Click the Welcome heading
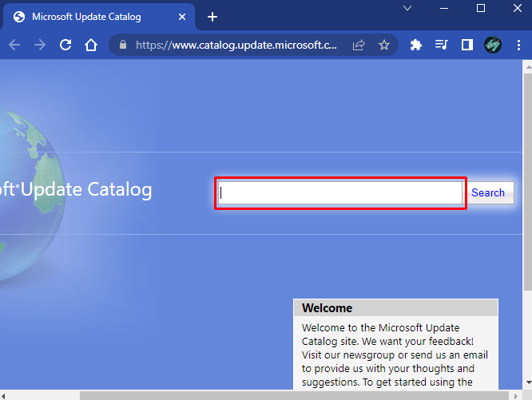This screenshot has height=400, width=532. coord(327,308)
